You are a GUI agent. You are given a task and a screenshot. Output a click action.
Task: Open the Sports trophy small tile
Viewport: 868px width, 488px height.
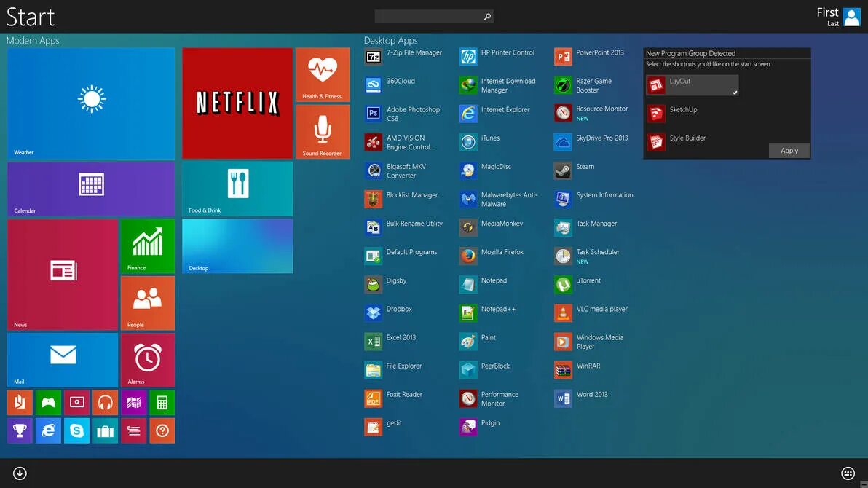tap(20, 431)
